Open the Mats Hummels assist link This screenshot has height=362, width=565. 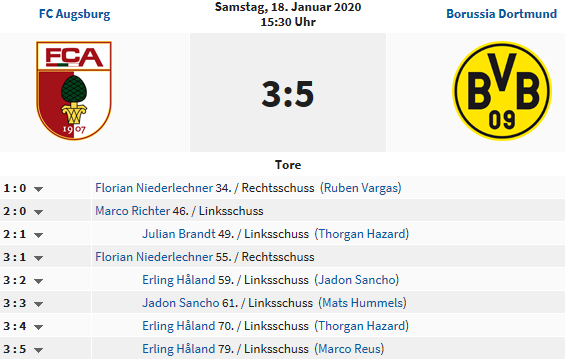[x=362, y=303]
